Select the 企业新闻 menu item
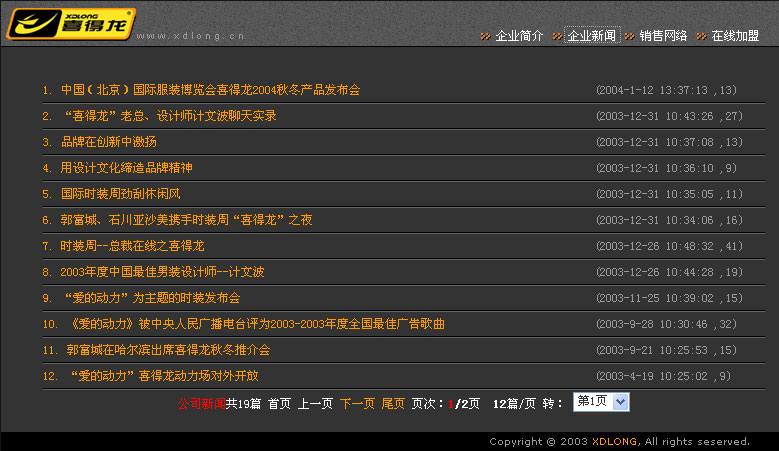The height and width of the screenshot is (451, 779). click(x=591, y=36)
